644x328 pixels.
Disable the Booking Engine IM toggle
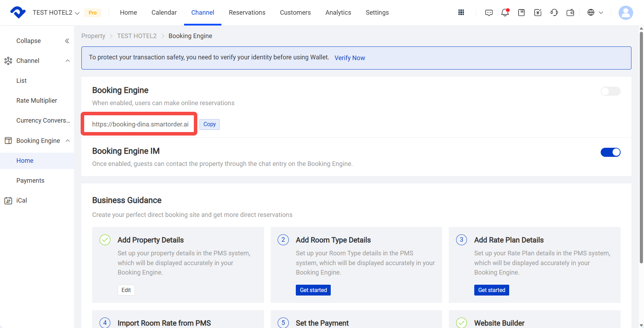(x=610, y=152)
